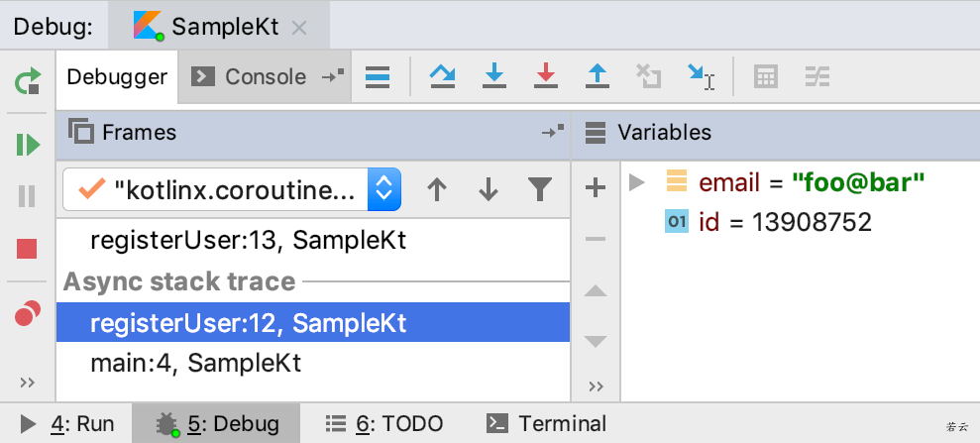Click the Step Out icon
The height and width of the screenshot is (443, 980).
(597, 76)
